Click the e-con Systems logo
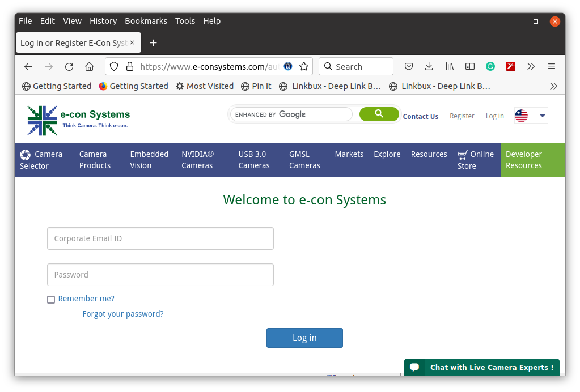 tap(78, 121)
